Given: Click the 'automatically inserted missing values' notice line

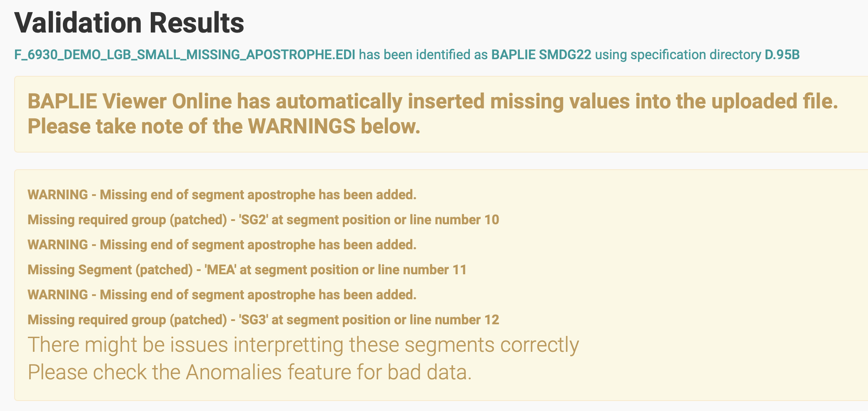Looking at the screenshot, I should click(432, 101).
